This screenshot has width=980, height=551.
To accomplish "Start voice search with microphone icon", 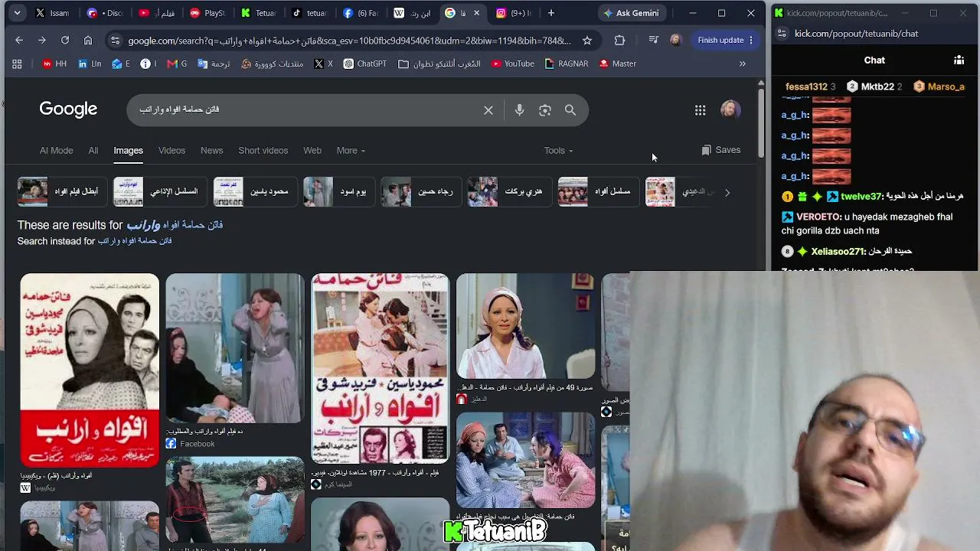I will (519, 110).
